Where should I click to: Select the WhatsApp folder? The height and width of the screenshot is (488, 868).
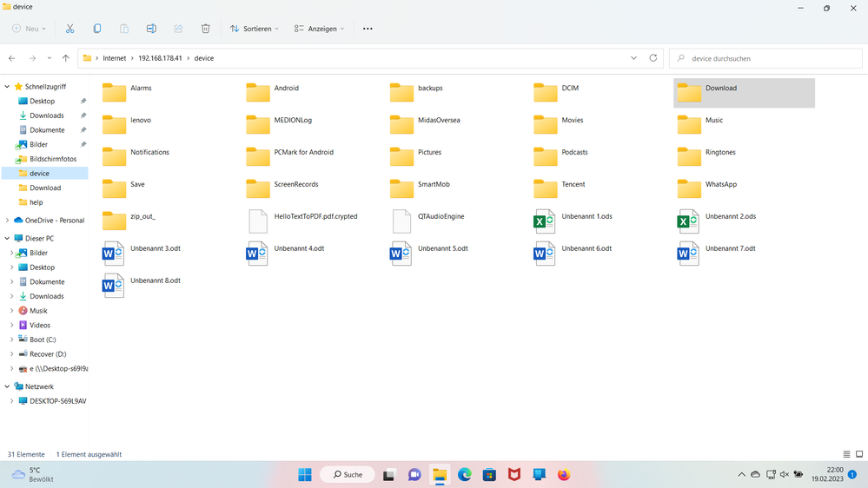tap(720, 185)
